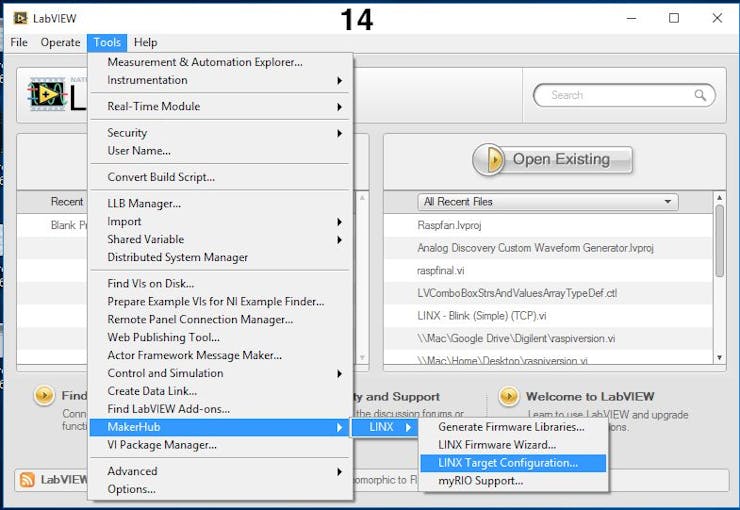Choose Convert Build Script
This screenshot has width=740, height=510.
click(x=221, y=177)
